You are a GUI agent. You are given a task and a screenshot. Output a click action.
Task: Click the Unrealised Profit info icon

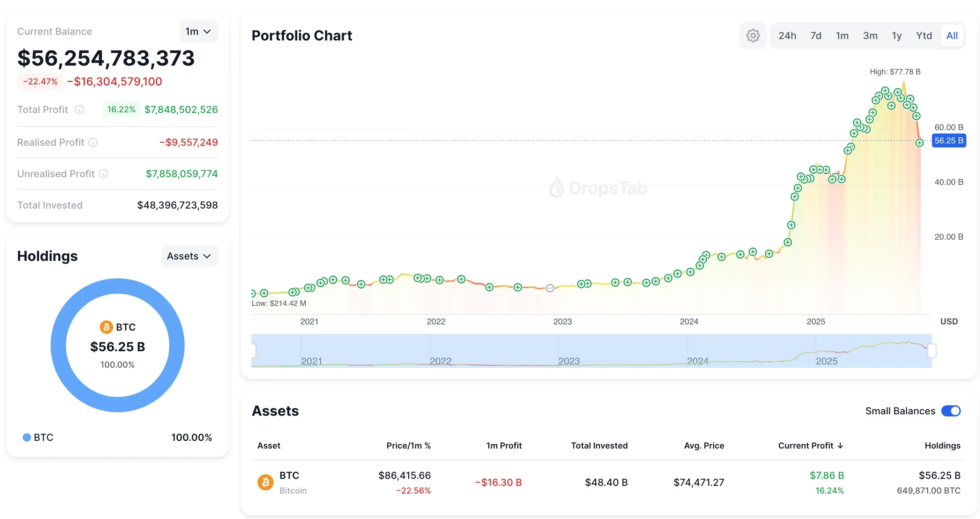tap(103, 174)
